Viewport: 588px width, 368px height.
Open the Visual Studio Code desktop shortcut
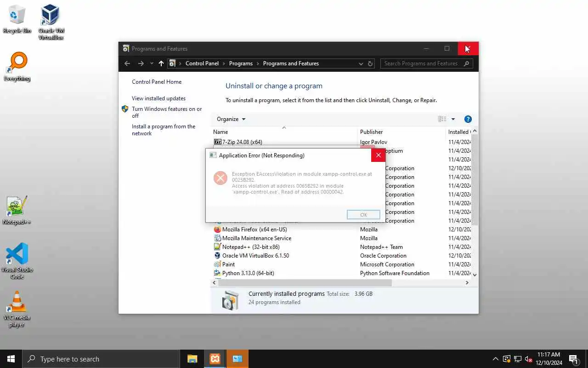pos(17,261)
